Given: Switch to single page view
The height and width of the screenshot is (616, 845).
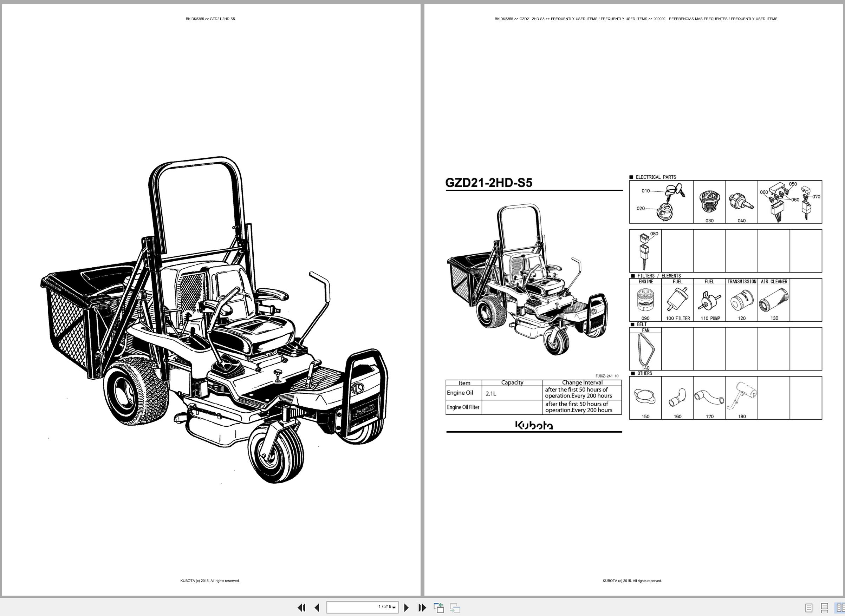Looking at the screenshot, I should coord(809,608).
